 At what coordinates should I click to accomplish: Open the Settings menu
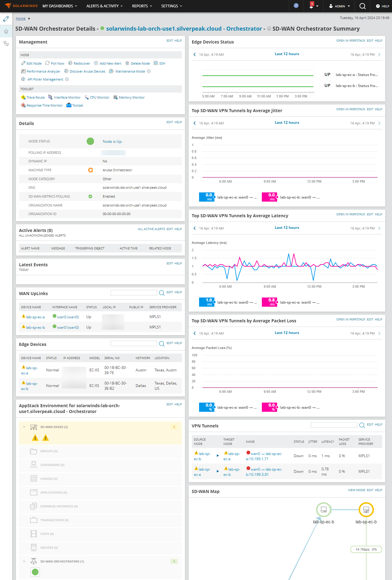(171, 6)
